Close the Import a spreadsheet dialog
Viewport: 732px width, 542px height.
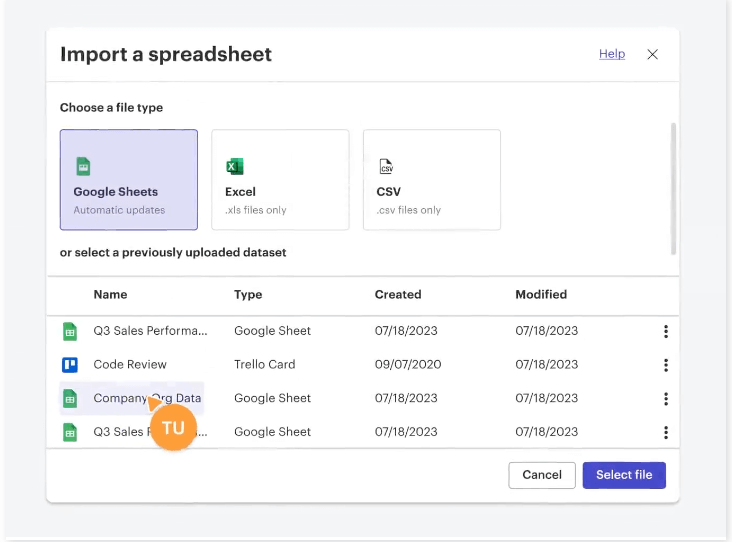[653, 54]
